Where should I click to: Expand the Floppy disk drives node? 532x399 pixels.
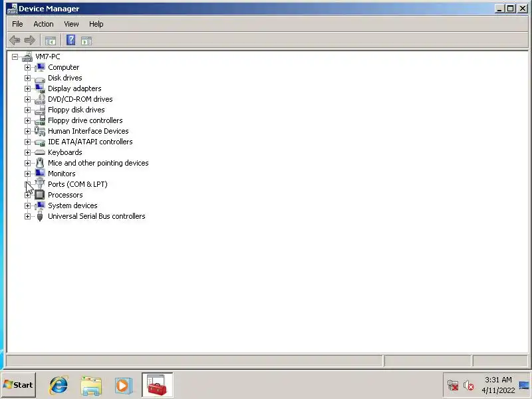click(27, 110)
